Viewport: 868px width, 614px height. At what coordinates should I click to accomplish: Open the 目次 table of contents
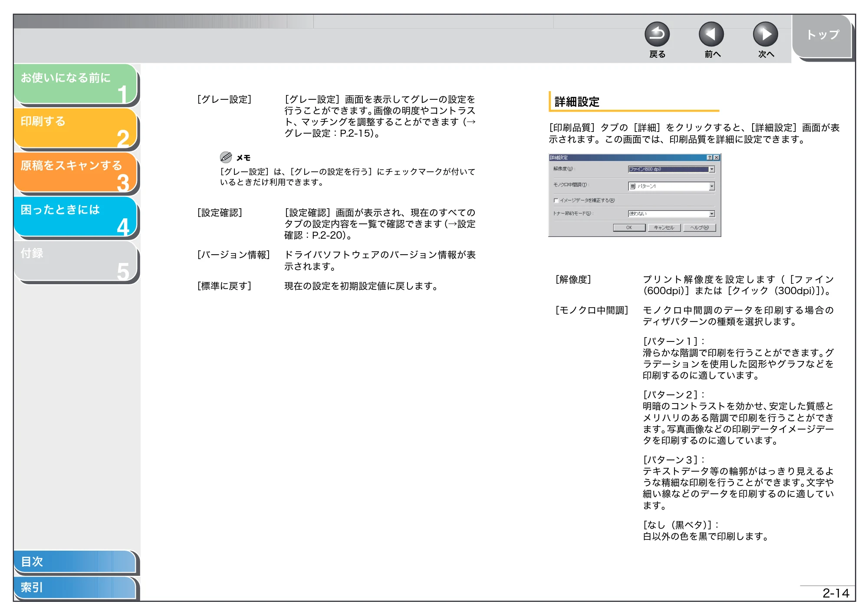tap(75, 561)
